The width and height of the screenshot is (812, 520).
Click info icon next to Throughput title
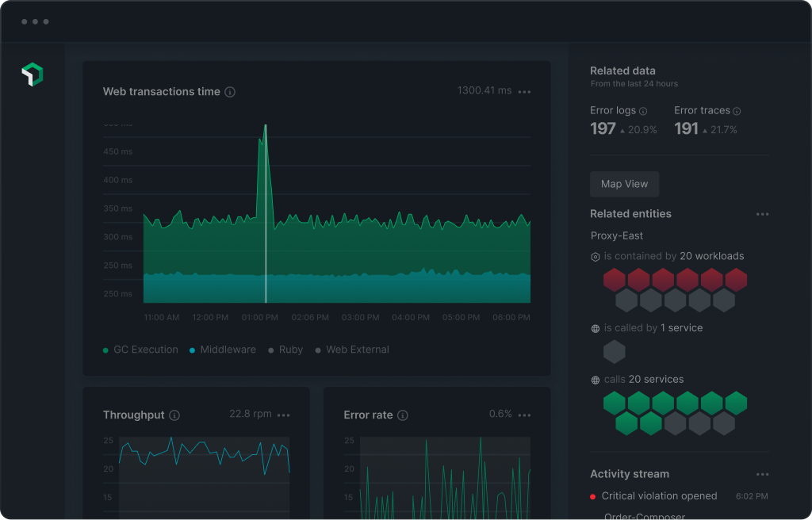click(x=174, y=415)
